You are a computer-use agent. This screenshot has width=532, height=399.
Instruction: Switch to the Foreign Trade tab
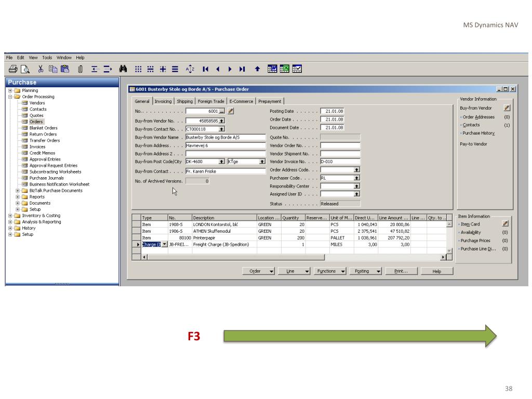coord(211,101)
